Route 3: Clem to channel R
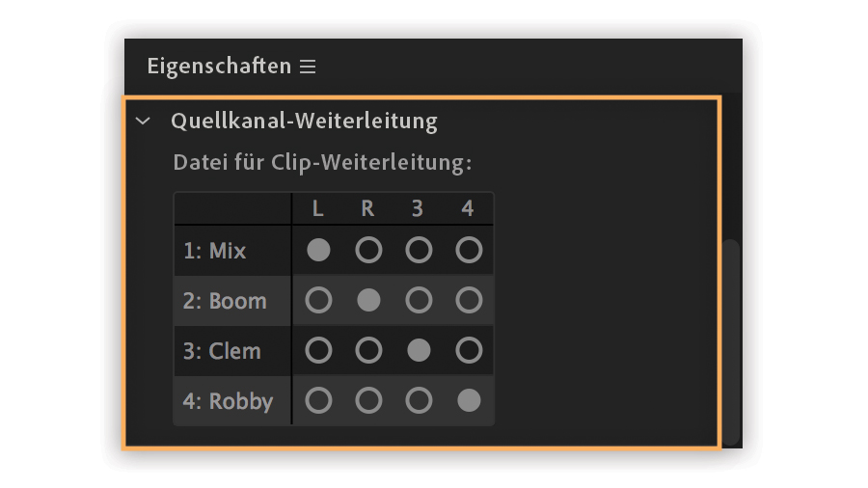 tap(368, 351)
